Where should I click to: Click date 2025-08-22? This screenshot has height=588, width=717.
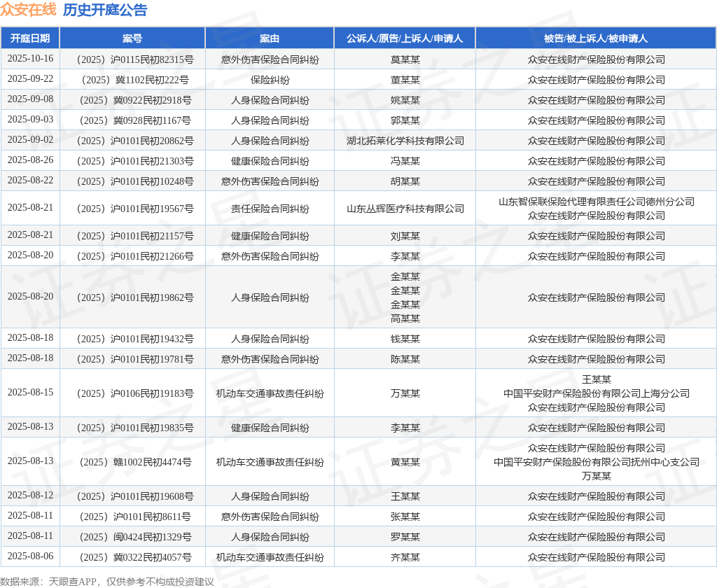point(30,180)
